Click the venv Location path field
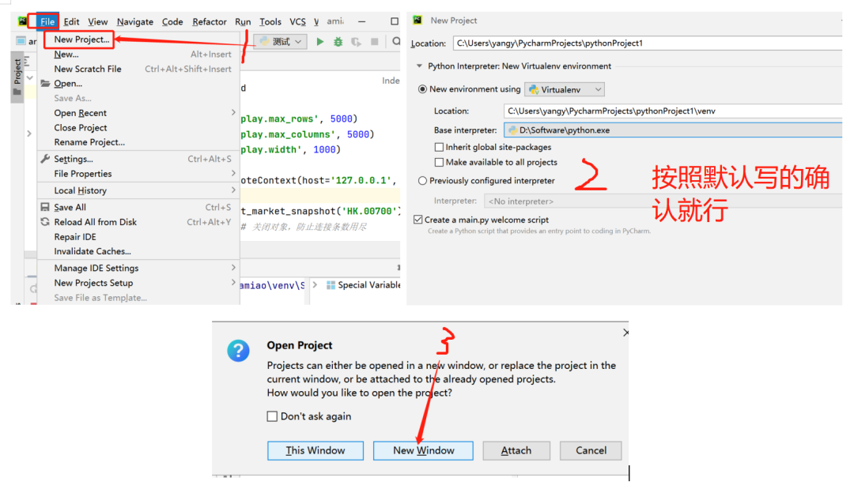The height and width of the screenshot is (504, 854). 673,111
